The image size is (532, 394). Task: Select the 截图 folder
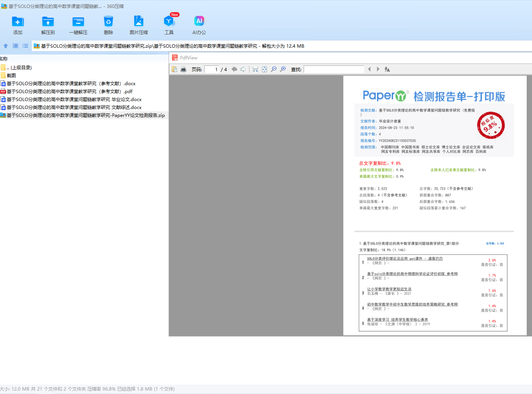point(8,75)
